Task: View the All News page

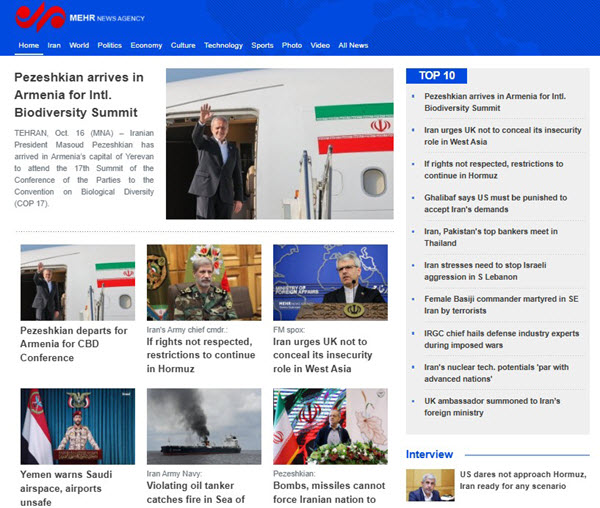Action: (353, 45)
